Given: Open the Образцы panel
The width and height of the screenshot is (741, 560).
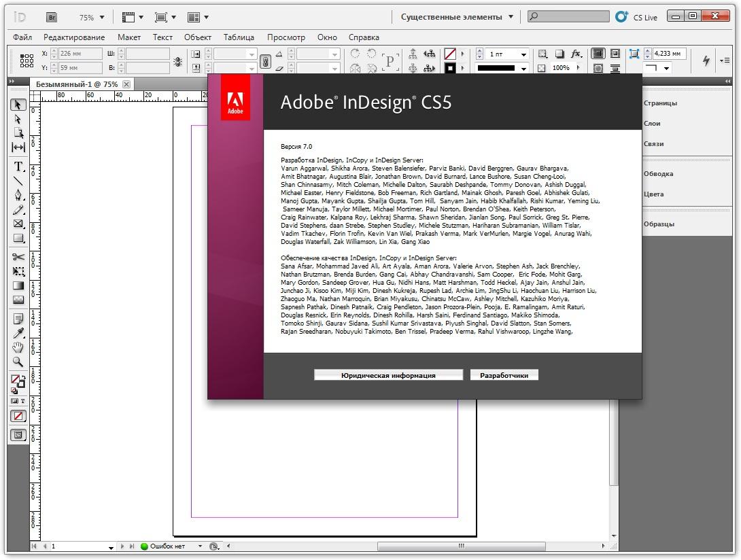Looking at the screenshot, I should [659, 224].
